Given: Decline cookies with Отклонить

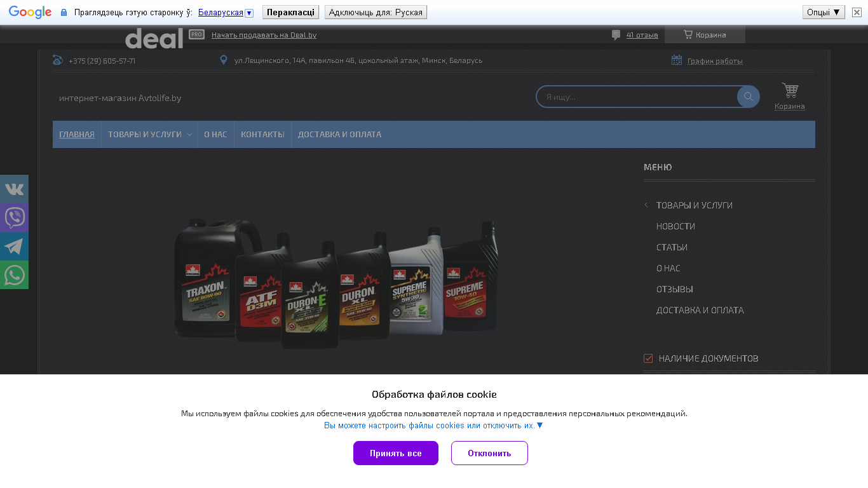Looking at the screenshot, I should pyautogui.click(x=489, y=453).
